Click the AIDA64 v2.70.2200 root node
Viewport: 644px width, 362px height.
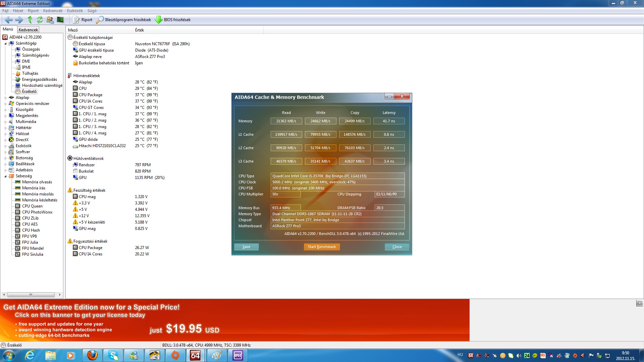25,37
